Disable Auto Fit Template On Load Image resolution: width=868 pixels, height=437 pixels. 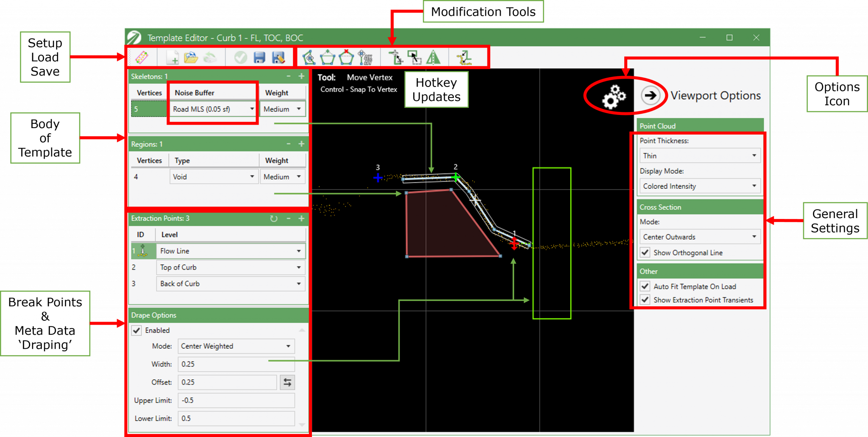click(645, 286)
